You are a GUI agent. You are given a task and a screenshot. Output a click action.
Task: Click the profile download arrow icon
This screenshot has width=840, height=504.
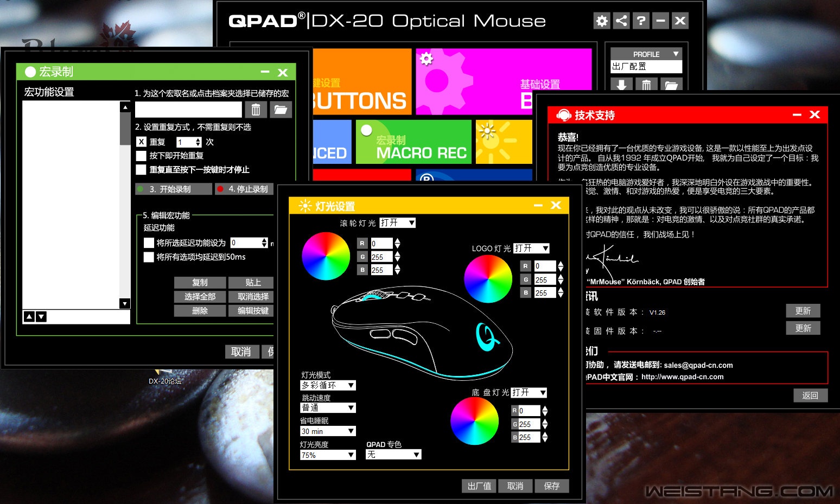621,85
